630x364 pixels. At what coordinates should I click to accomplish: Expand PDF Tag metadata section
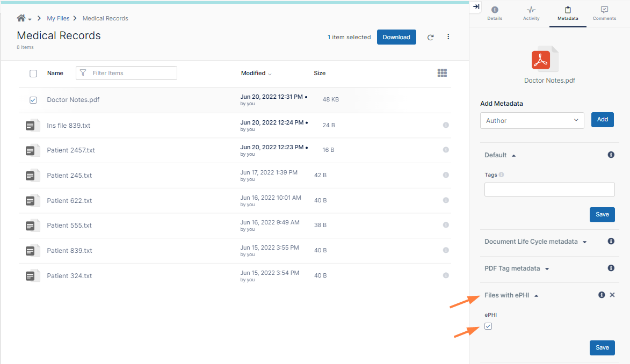(x=516, y=268)
